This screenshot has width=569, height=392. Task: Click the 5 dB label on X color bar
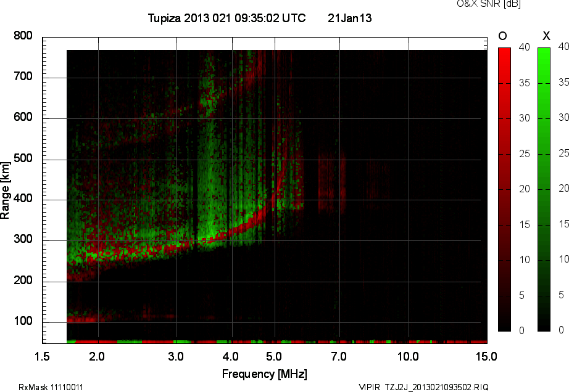click(562, 295)
